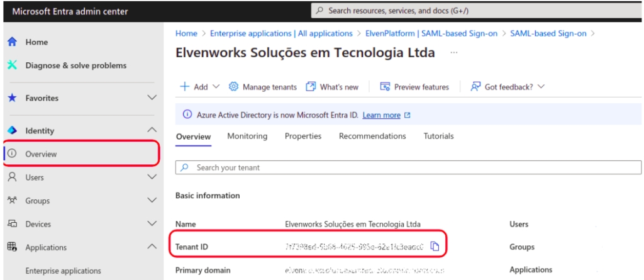The image size is (644, 280).
Task: Open the Add dropdown
Action: click(x=200, y=87)
